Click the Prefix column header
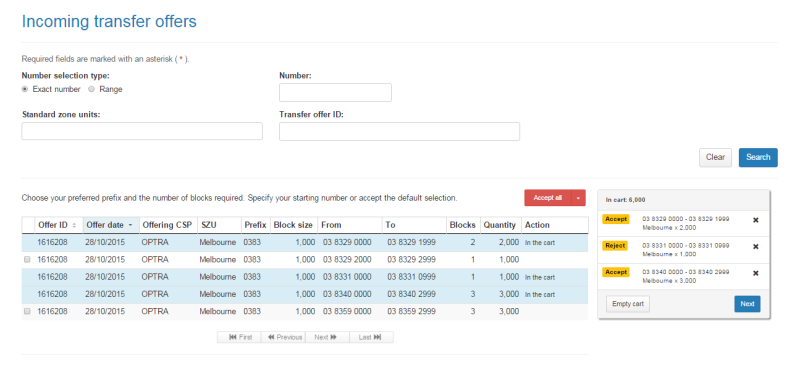This screenshot has width=800, height=379. pyautogui.click(x=255, y=225)
